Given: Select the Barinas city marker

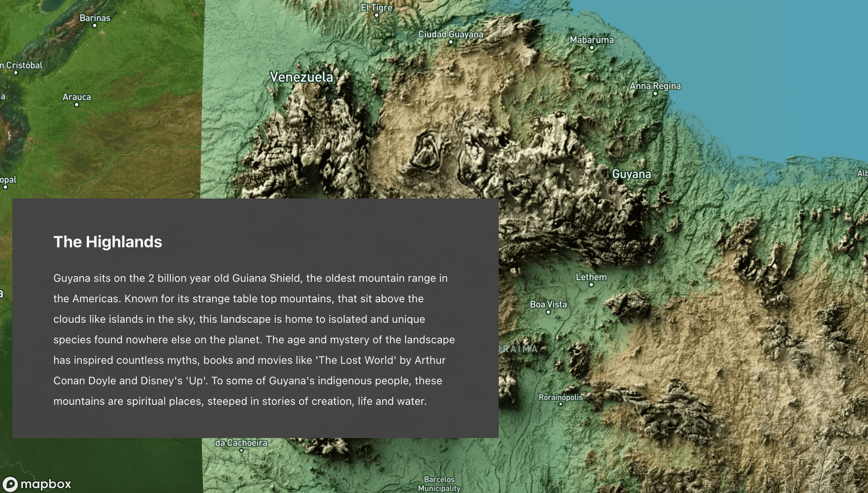Looking at the screenshot, I should 94,25.
